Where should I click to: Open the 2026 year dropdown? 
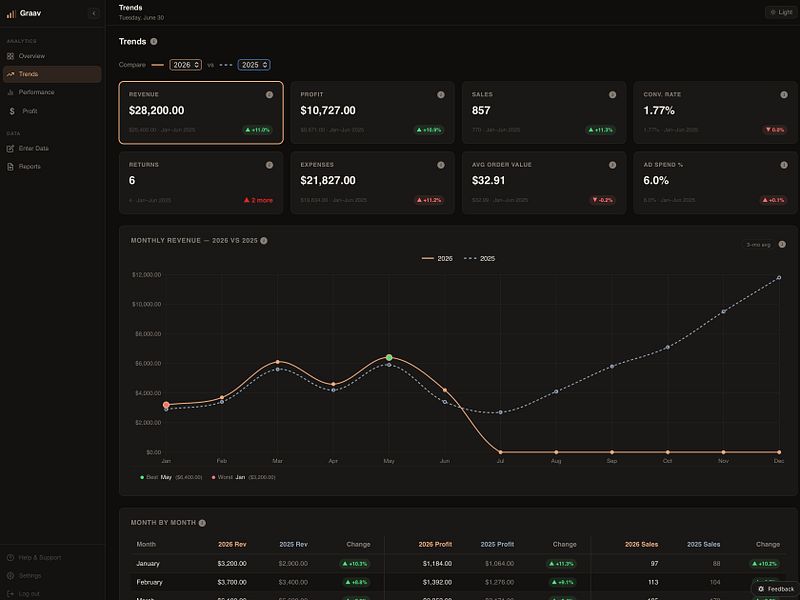tap(186, 65)
